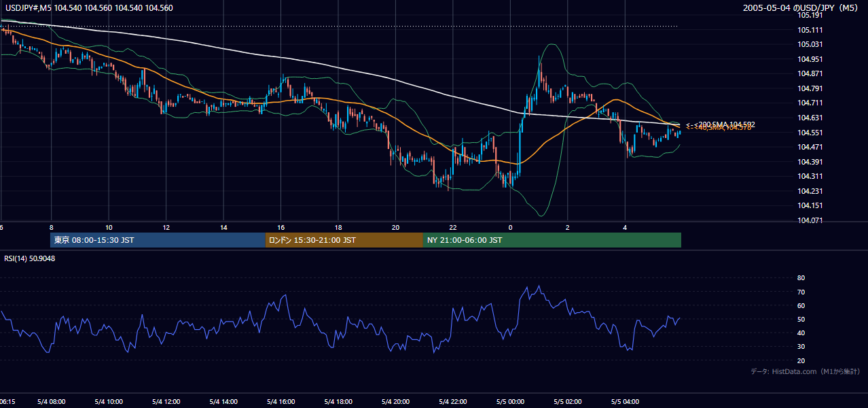Click the 104.311 price axis label
The image size is (868, 408).
click(x=809, y=176)
